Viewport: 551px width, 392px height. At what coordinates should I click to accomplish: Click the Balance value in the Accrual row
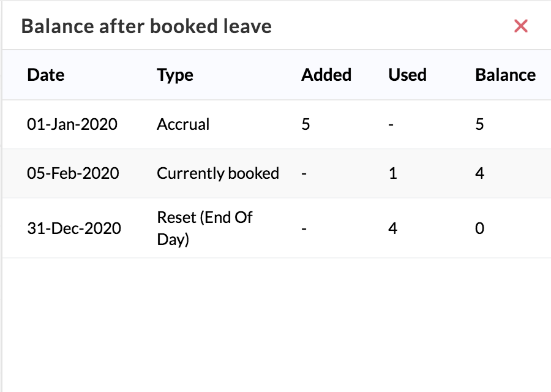tap(479, 124)
